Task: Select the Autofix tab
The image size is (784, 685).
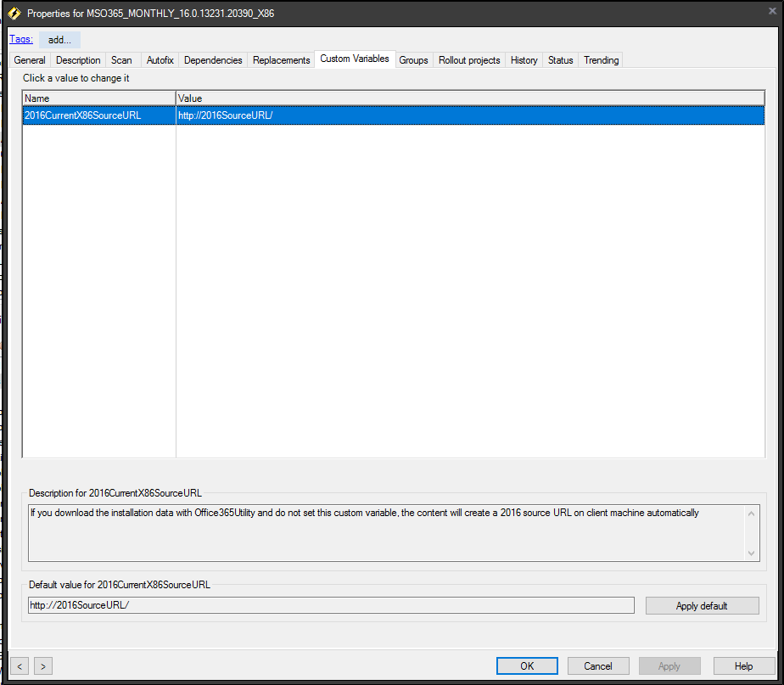Action: 160,60
